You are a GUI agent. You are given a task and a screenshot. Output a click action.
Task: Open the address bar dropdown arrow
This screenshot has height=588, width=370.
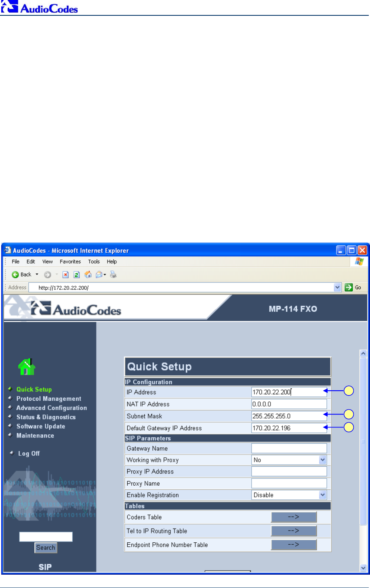[338, 288]
